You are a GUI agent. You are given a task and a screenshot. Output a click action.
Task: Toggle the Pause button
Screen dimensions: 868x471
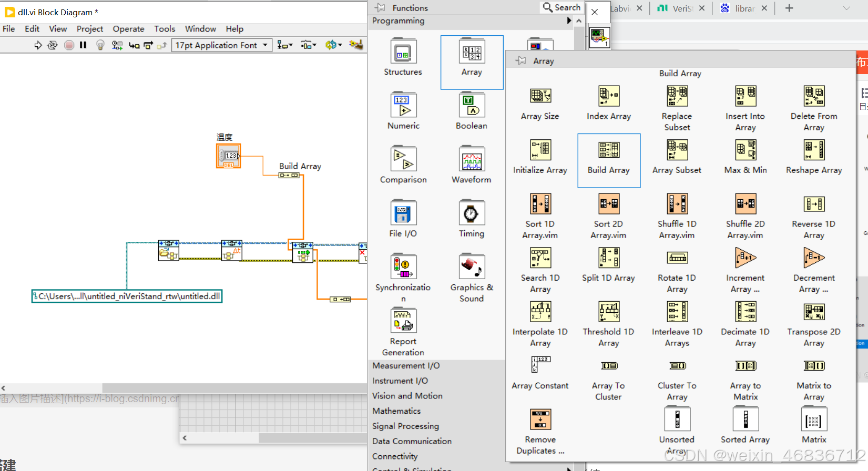pyautogui.click(x=83, y=45)
